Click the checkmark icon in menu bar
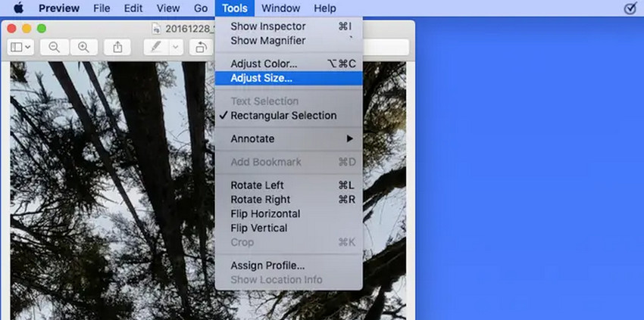644x320 pixels. pyautogui.click(x=630, y=8)
